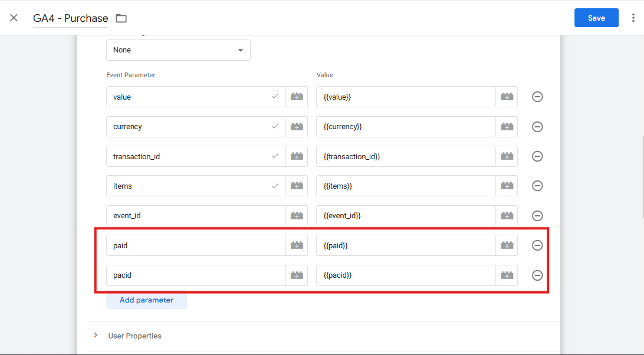This screenshot has width=644, height=355.
Task: Click the Event Parameter column label
Action: tap(130, 75)
